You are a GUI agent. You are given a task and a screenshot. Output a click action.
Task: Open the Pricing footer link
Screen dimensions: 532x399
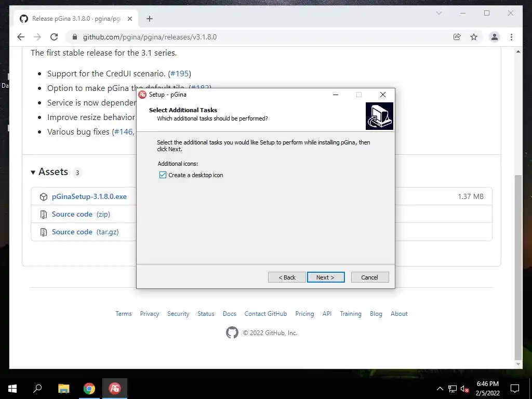(x=304, y=313)
